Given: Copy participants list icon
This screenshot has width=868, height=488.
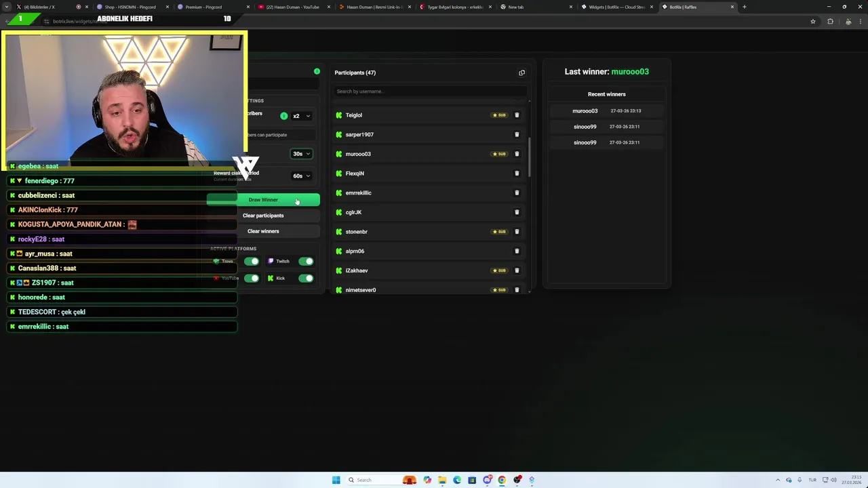Looking at the screenshot, I should click(x=521, y=73).
